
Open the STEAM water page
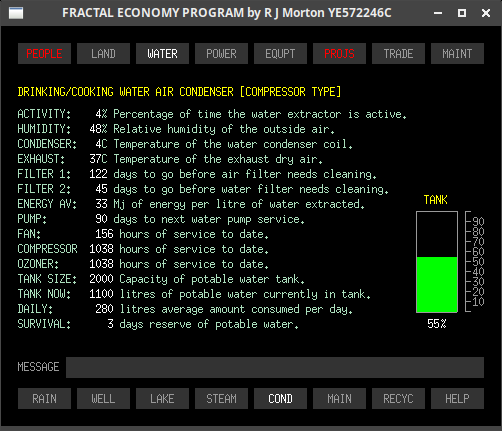click(x=221, y=398)
